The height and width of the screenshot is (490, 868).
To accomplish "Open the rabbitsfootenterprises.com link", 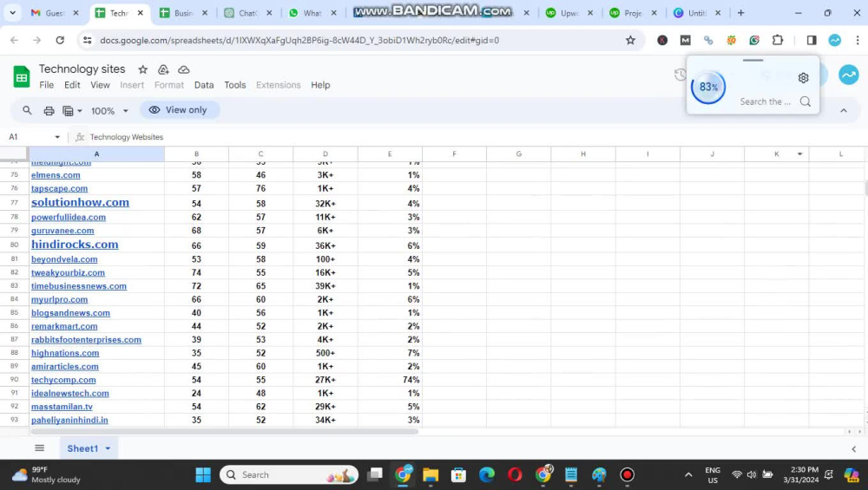I will click(86, 340).
